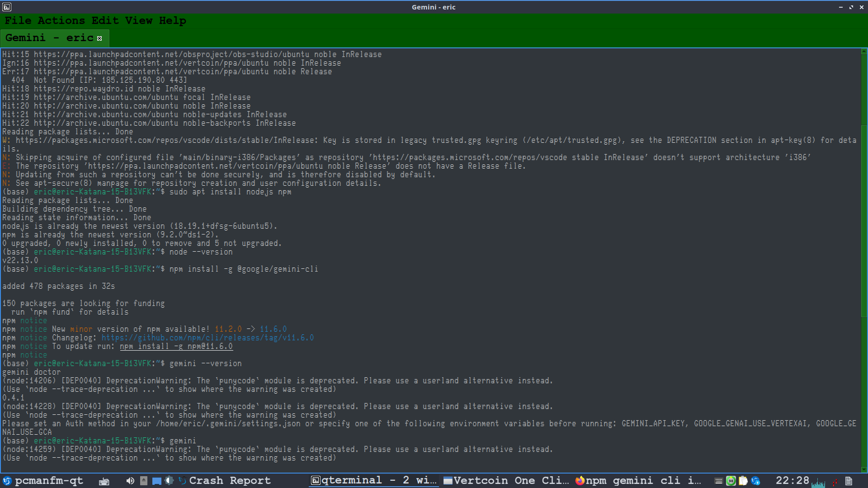Open clipboard manager tray icon
Image resolution: width=868 pixels, height=488 pixels.
[x=743, y=481]
